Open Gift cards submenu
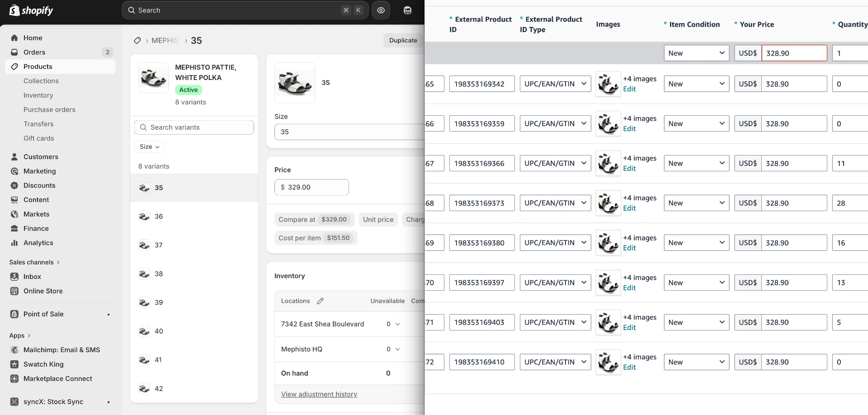The height and width of the screenshot is (415, 868). (x=39, y=138)
